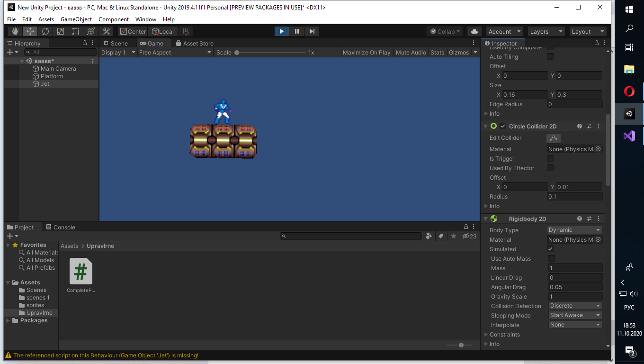Open the GameObject menu

(x=76, y=19)
